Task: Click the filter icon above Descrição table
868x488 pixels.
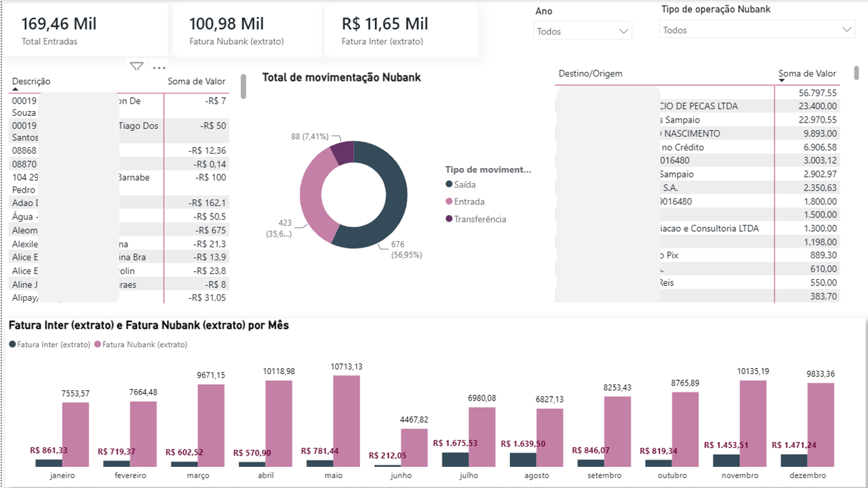Action: pos(136,67)
